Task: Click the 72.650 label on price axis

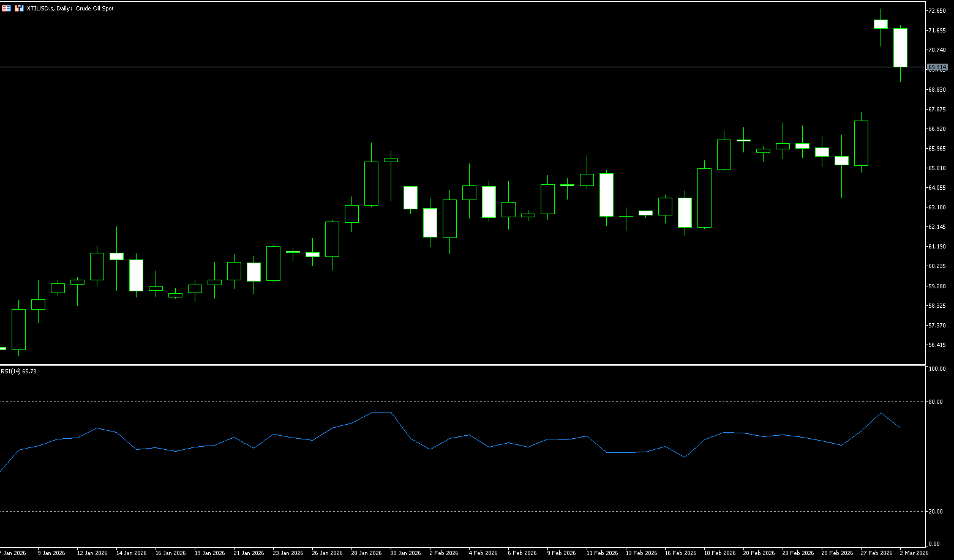Action: [x=937, y=11]
